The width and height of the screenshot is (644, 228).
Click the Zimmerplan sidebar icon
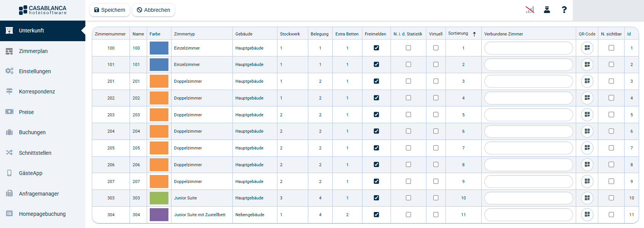pyautogui.click(x=10, y=51)
